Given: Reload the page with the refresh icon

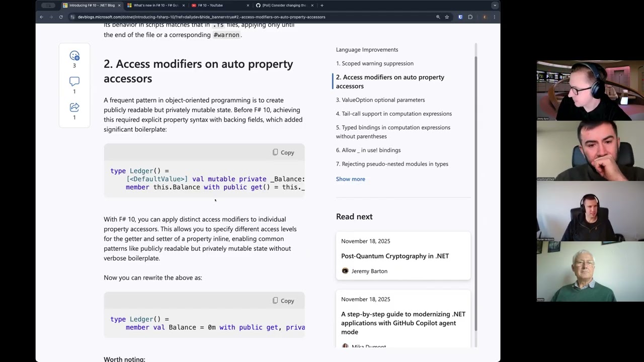Looking at the screenshot, I should click(x=61, y=17).
